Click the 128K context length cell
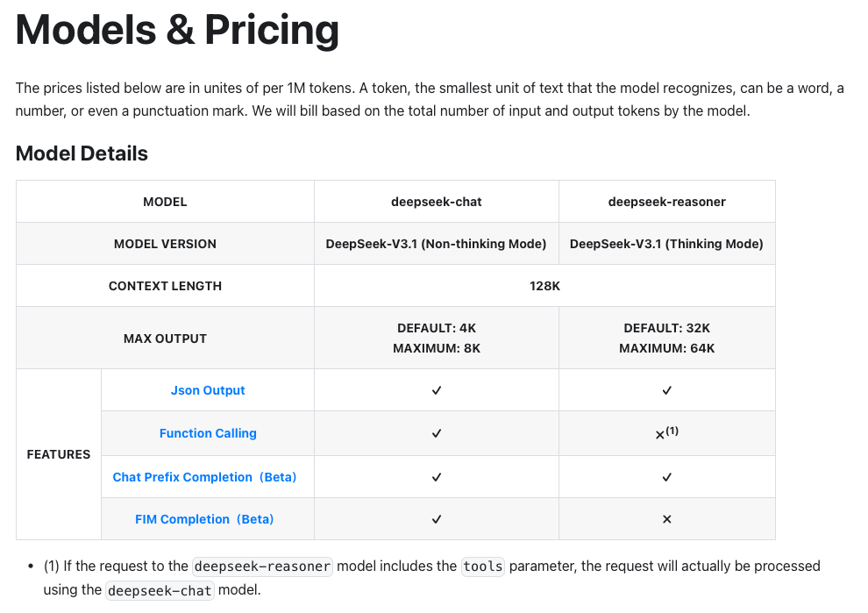 (x=544, y=286)
